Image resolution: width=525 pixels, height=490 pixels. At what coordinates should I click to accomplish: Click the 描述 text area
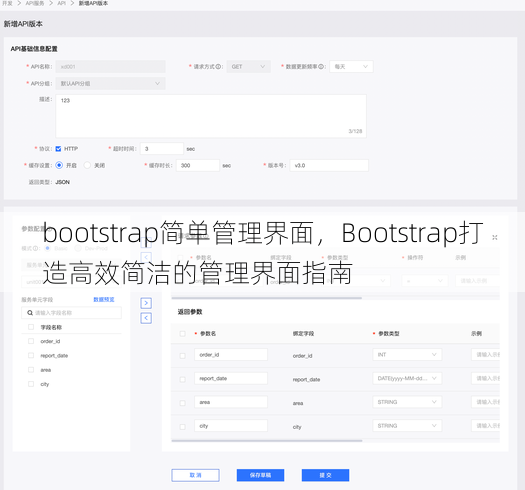(211, 116)
